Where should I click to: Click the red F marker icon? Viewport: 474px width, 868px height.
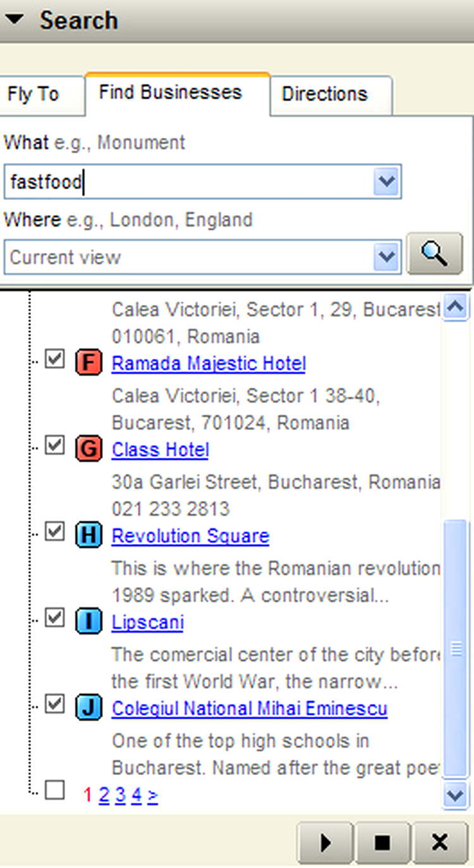[x=88, y=363]
